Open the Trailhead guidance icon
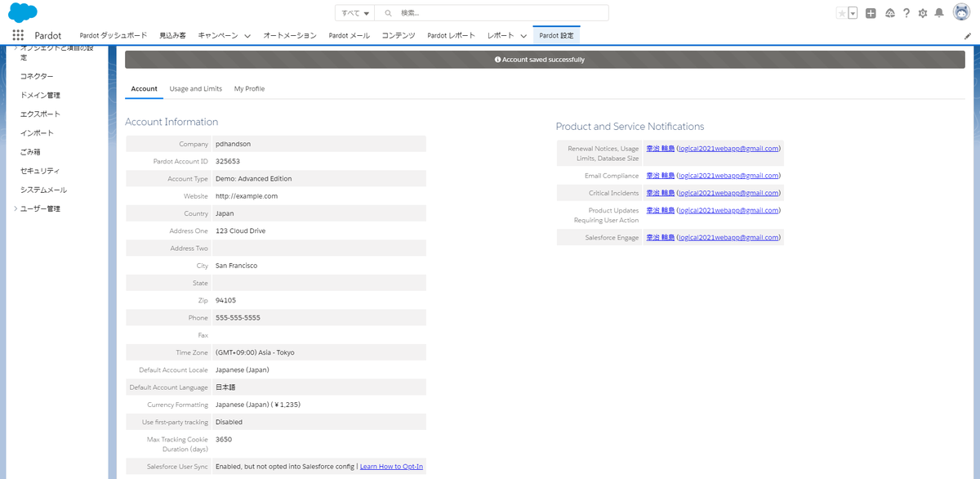Viewport: 980px width, 479px height. coord(889,13)
